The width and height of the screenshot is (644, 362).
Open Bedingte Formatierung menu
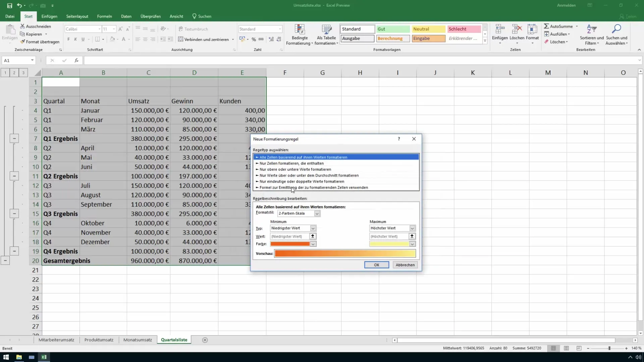pos(300,35)
